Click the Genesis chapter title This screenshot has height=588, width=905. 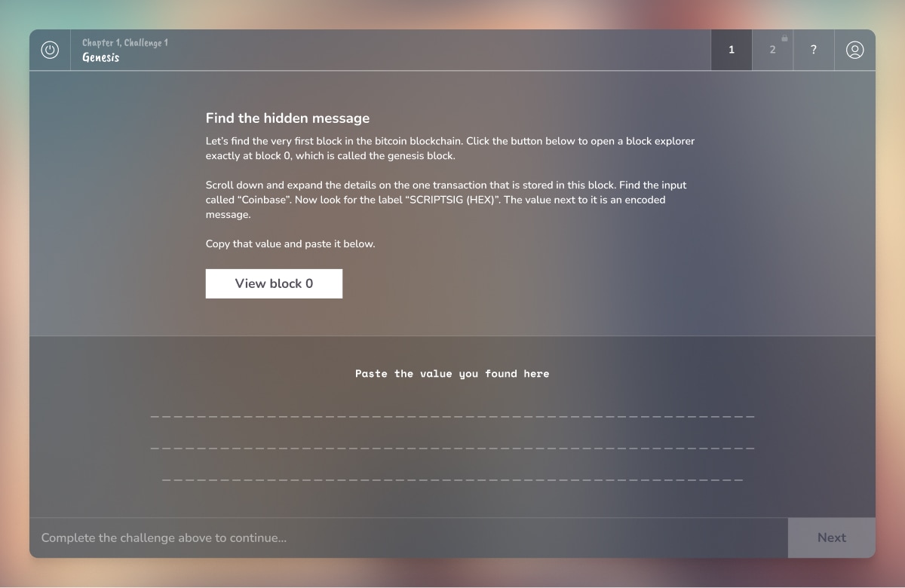[100, 57]
